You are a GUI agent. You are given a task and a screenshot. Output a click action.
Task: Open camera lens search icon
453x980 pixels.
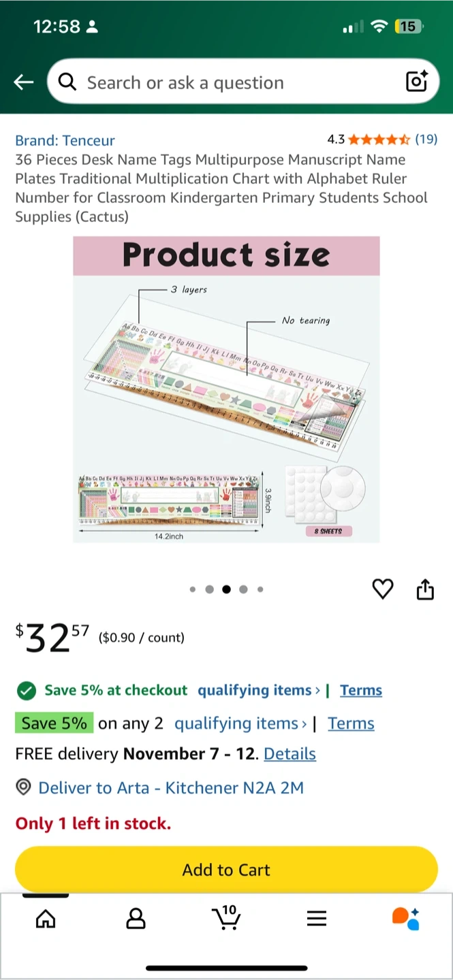point(416,82)
